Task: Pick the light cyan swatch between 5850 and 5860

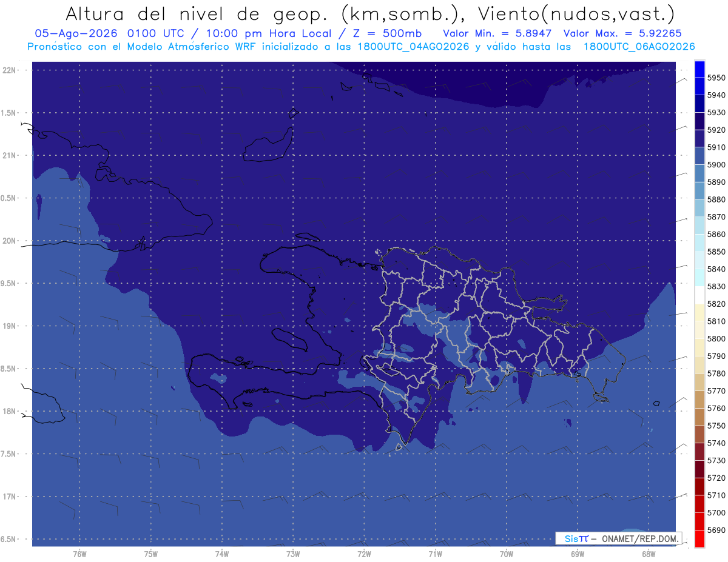Action: tap(699, 243)
